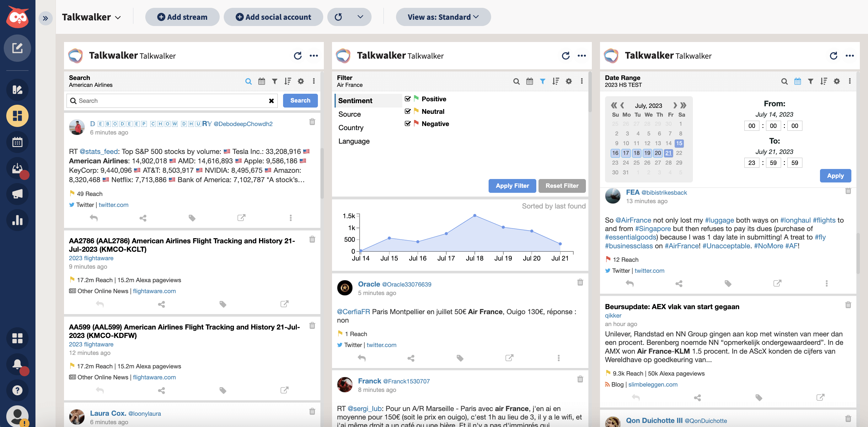
Task: Open the refresh interval dropdown arrow
Action: (x=360, y=17)
